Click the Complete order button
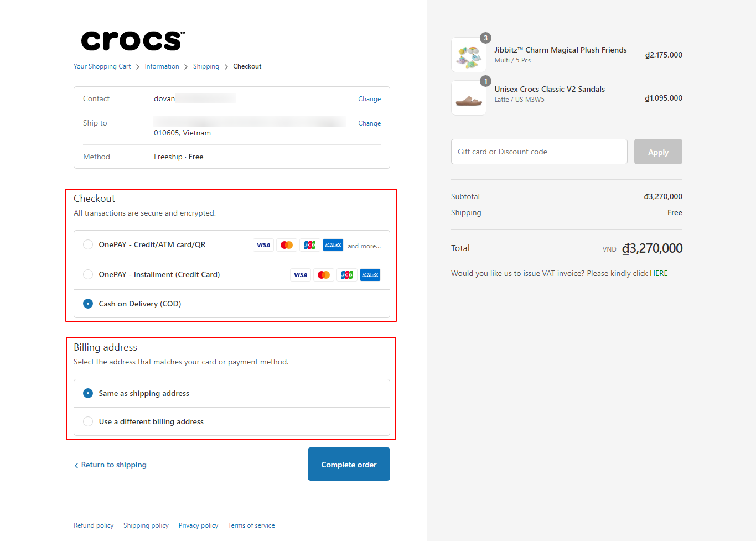Image resolution: width=756 pixels, height=542 pixels. point(349,464)
